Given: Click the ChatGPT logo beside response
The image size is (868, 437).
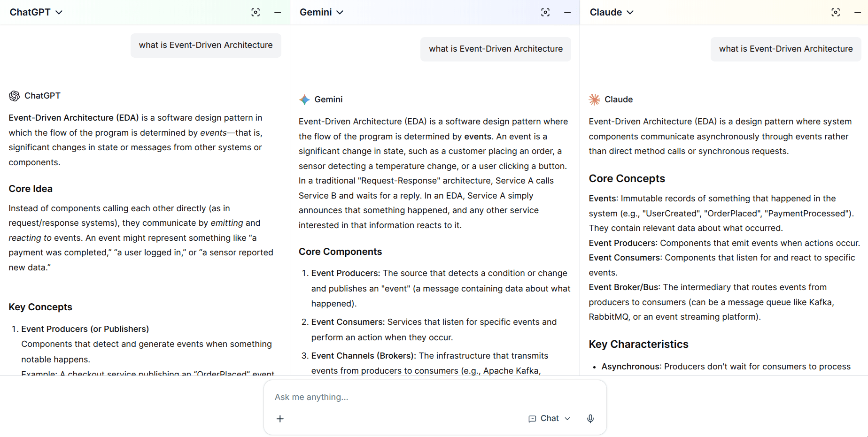Looking at the screenshot, I should click(15, 96).
